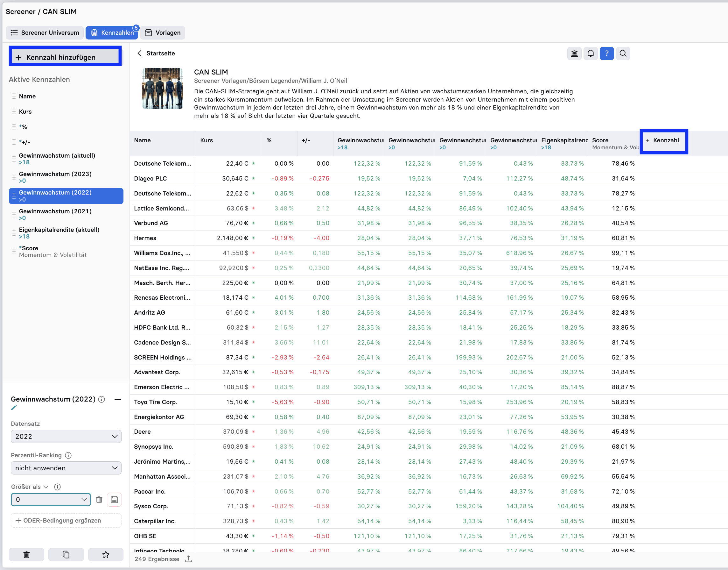The width and height of the screenshot is (728, 570).
Task: Open the threshold value 0 combo box
Action: click(x=51, y=500)
